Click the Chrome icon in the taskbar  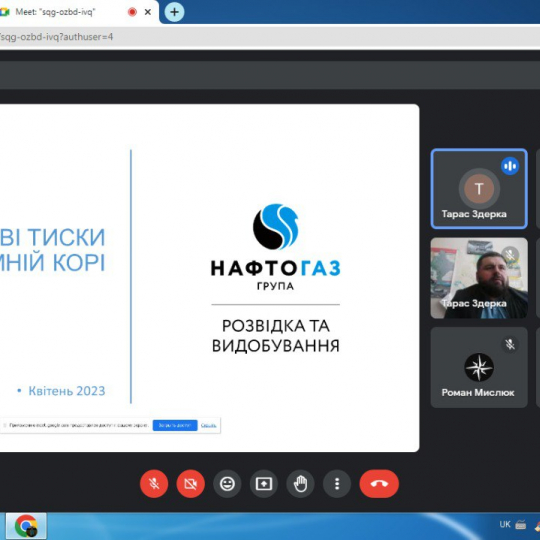[26, 526]
